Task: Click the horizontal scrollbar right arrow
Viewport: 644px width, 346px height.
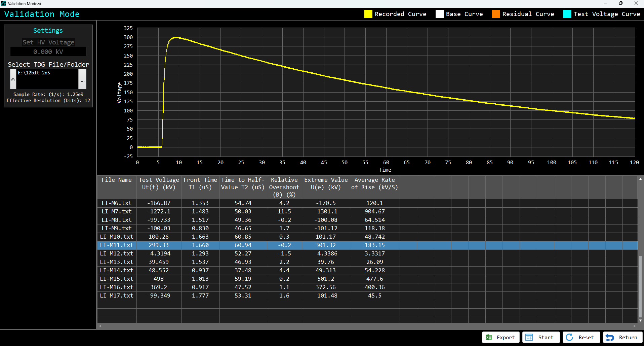Action: pyautogui.click(x=635, y=326)
